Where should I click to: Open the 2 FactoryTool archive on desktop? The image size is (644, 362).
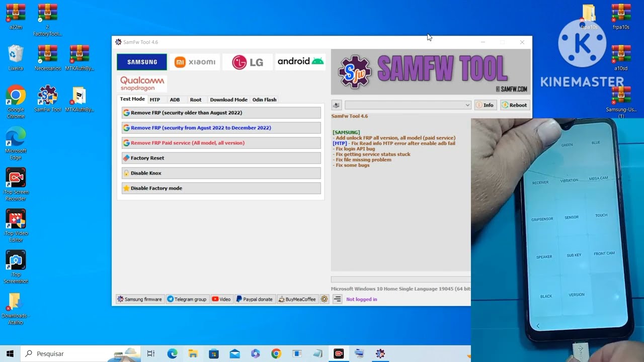click(x=47, y=20)
